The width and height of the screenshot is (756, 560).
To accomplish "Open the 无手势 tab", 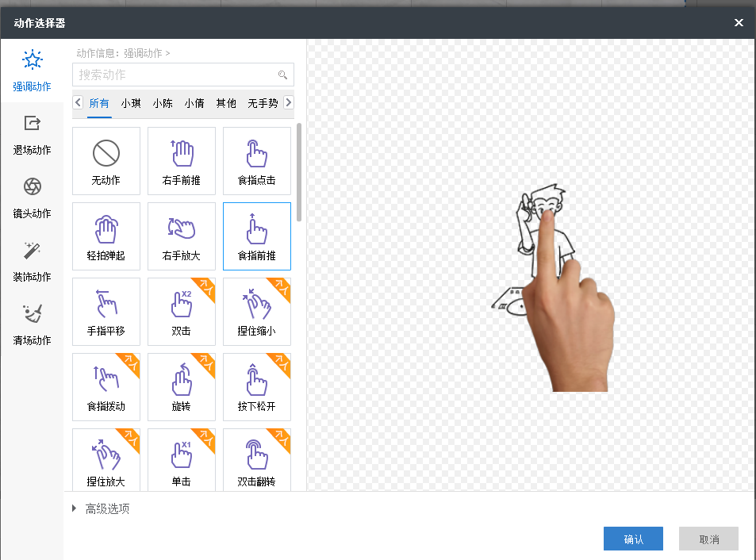I will [x=264, y=102].
